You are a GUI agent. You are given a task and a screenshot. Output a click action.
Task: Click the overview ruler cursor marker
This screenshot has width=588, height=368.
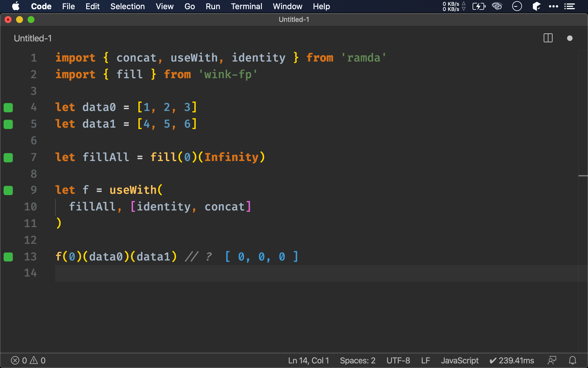[x=583, y=176]
